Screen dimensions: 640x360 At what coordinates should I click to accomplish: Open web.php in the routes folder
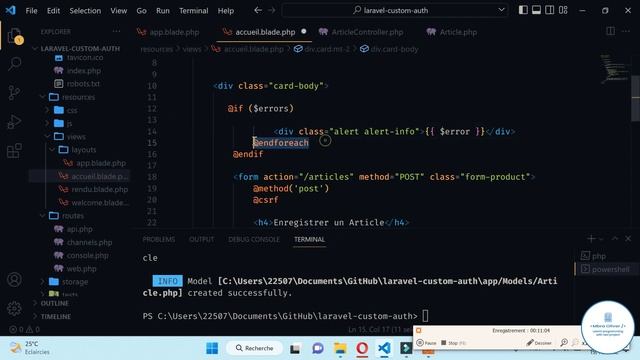tap(81, 269)
